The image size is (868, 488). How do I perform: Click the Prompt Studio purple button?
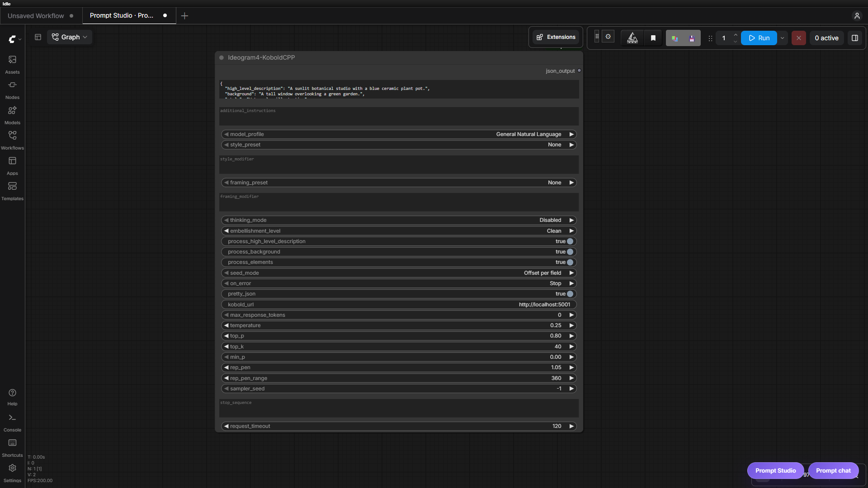click(775, 470)
